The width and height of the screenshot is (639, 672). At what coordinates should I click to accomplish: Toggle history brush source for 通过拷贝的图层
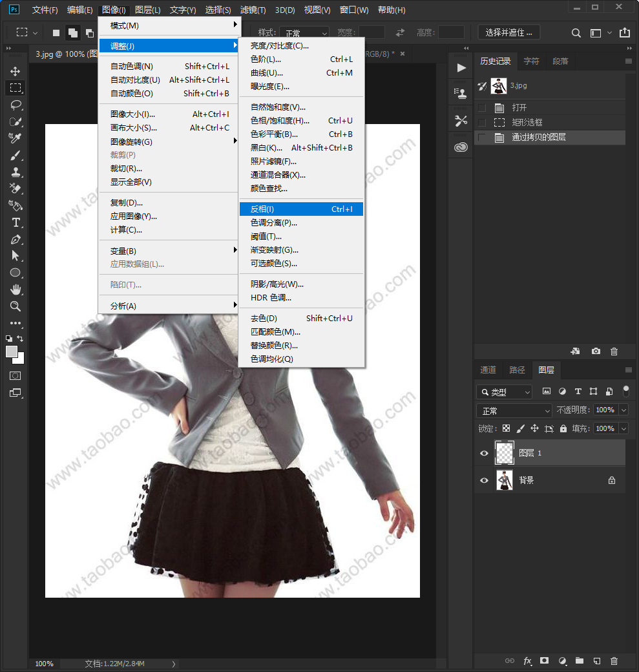tap(482, 138)
